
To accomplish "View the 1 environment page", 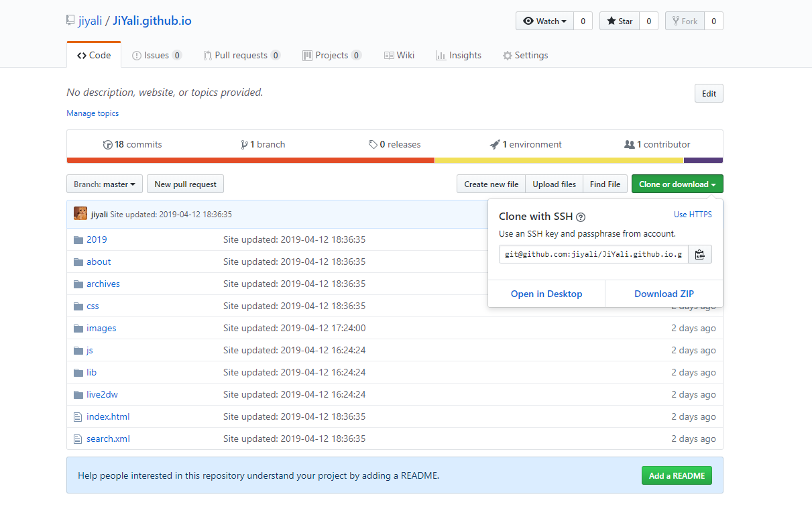I will 526,144.
